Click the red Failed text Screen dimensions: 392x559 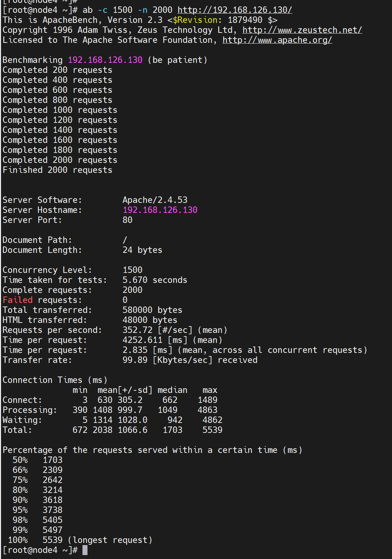(x=17, y=300)
